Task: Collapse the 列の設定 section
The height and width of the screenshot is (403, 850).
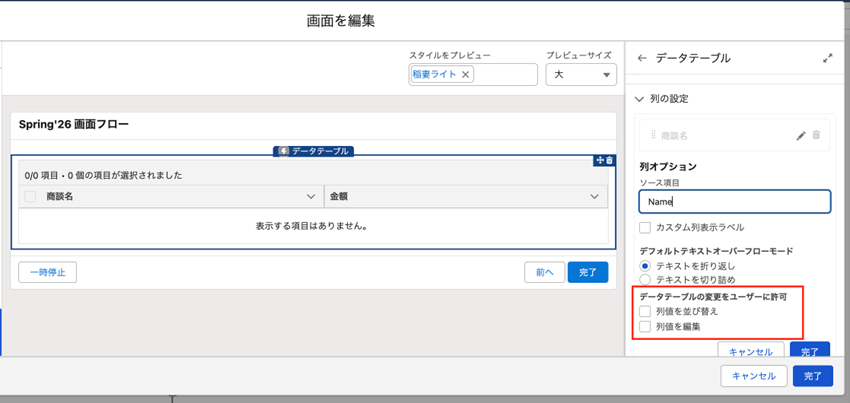Action: (640, 99)
